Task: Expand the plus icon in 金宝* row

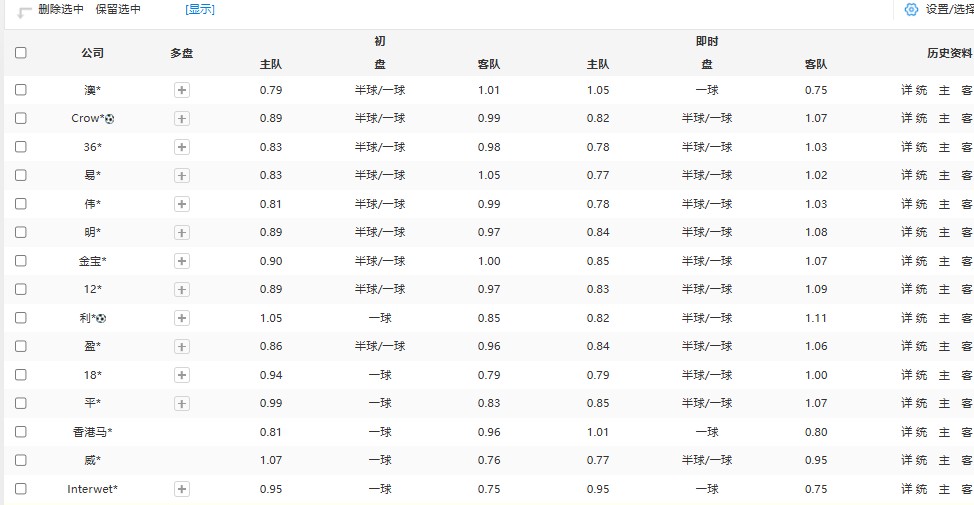Action: pyautogui.click(x=182, y=261)
